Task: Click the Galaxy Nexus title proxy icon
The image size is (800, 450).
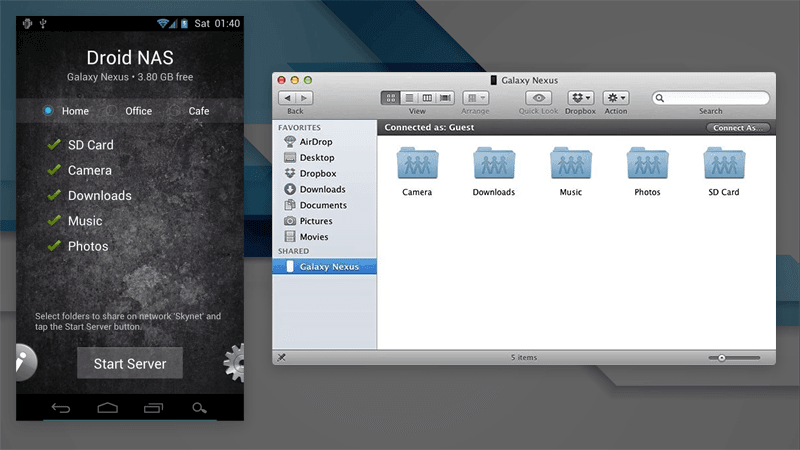Action: pyautogui.click(x=493, y=80)
